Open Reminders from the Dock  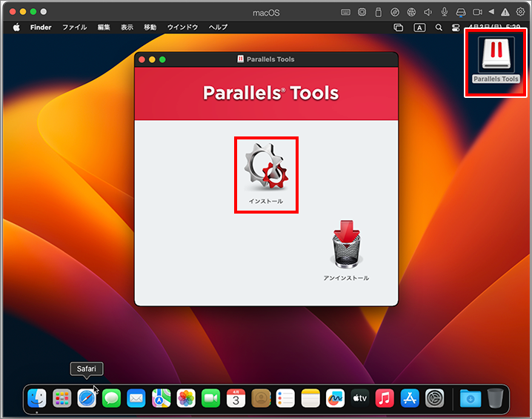(x=285, y=398)
